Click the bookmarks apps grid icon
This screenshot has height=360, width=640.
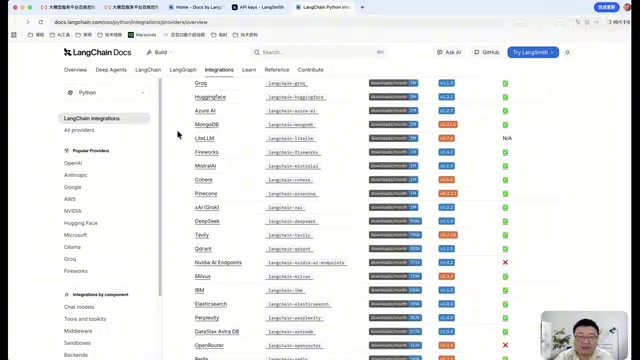pyautogui.click(x=14, y=35)
